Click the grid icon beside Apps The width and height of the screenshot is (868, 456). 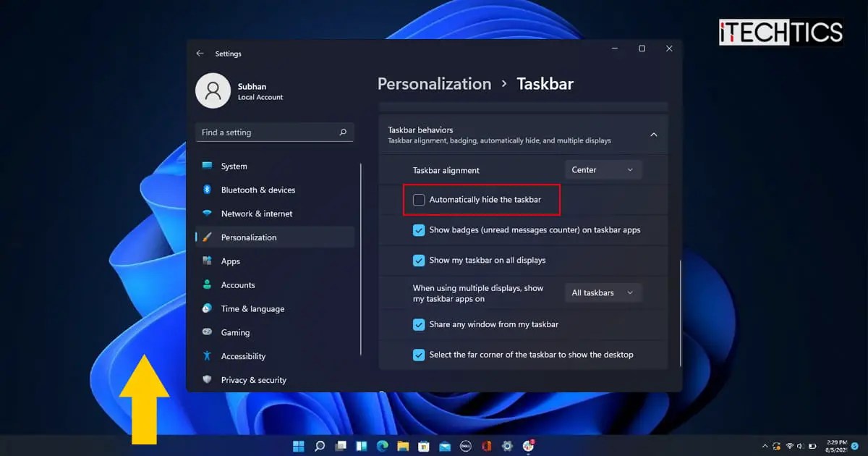tap(207, 261)
